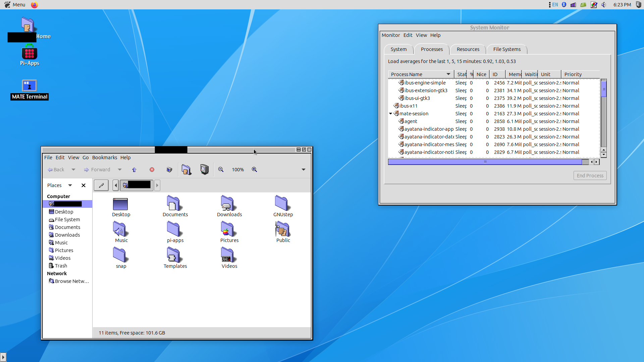The width and height of the screenshot is (644, 362).
Task: Switch to the Resources tab
Action: pyautogui.click(x=468, y=49)
